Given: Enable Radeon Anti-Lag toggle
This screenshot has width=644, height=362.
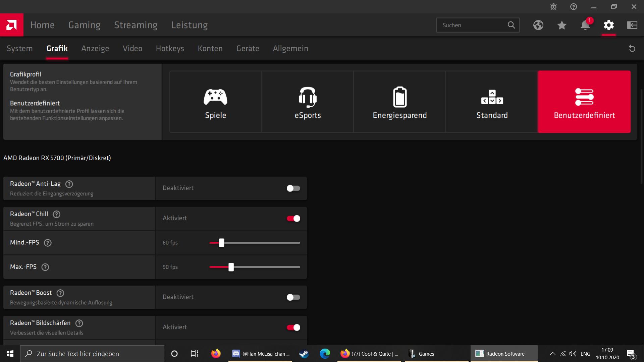Looking at the screenshot, I should (293, 188).
